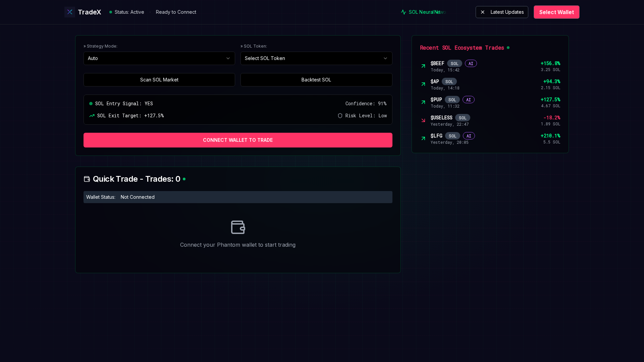
Task: Click the $PUP token name
Action: (x=436, y=100)
